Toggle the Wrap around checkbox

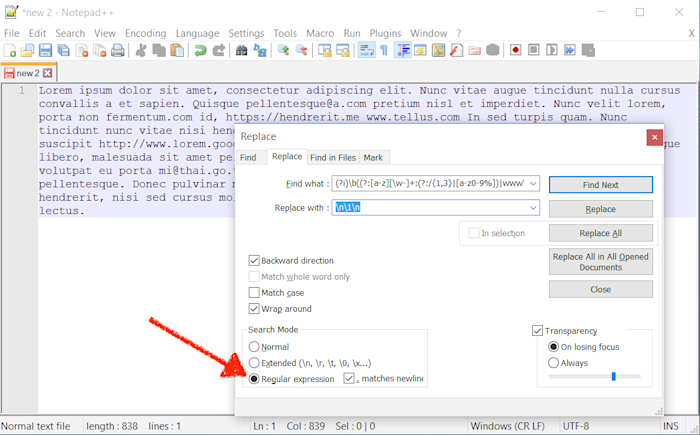(x=254, y=309)
